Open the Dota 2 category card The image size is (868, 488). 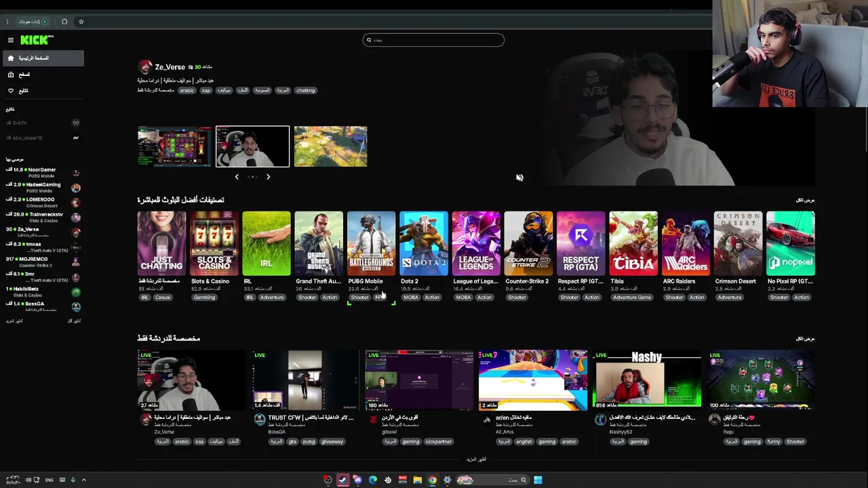(424, 244)
